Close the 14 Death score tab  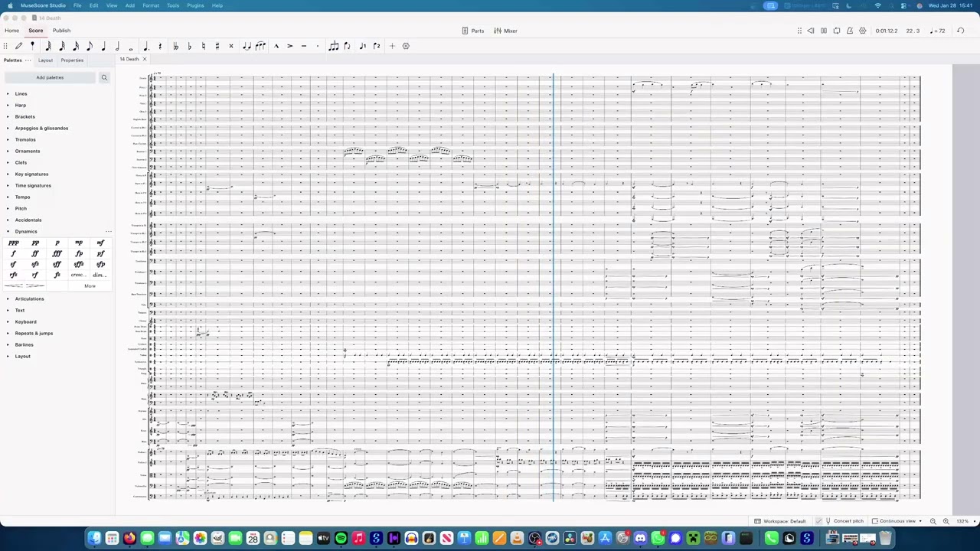[x=144, y=59]
